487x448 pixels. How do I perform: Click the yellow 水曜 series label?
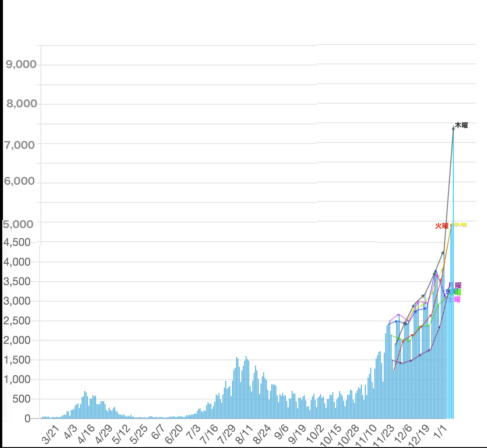(x=460, y=224)
